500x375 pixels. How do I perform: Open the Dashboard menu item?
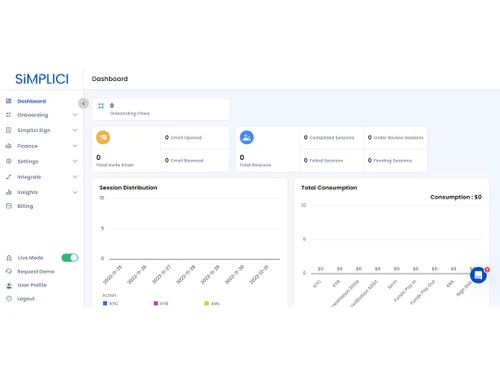pyautogui.click(x=32, y=101)
